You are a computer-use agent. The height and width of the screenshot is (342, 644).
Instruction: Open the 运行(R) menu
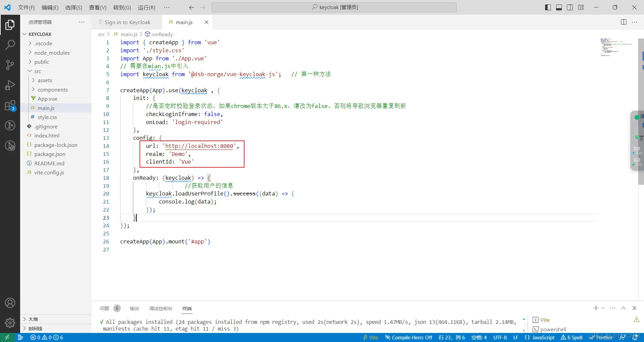pos(147,7)
